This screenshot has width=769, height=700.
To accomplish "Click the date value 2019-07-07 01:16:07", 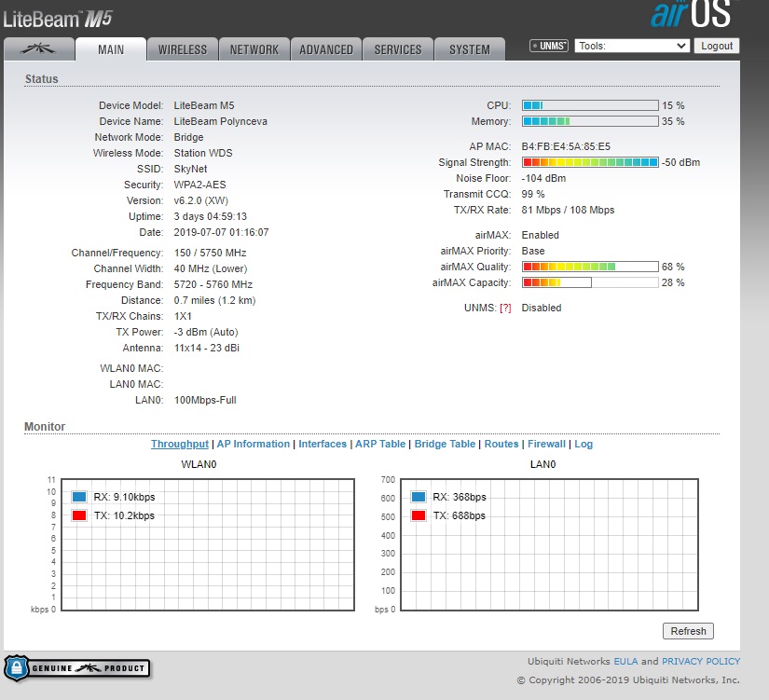I will [221, 232].
